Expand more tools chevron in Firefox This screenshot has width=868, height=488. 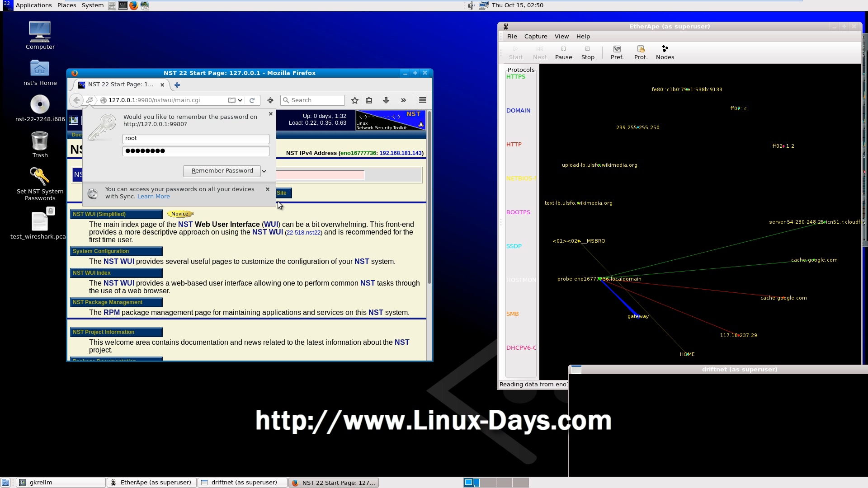[403, 100]
